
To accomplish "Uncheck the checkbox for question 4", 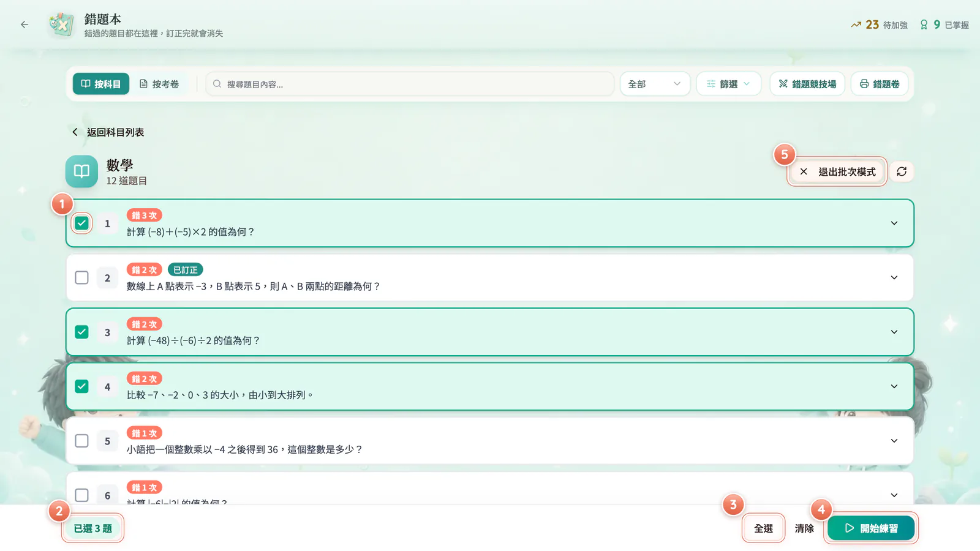I will coord(81,386).
